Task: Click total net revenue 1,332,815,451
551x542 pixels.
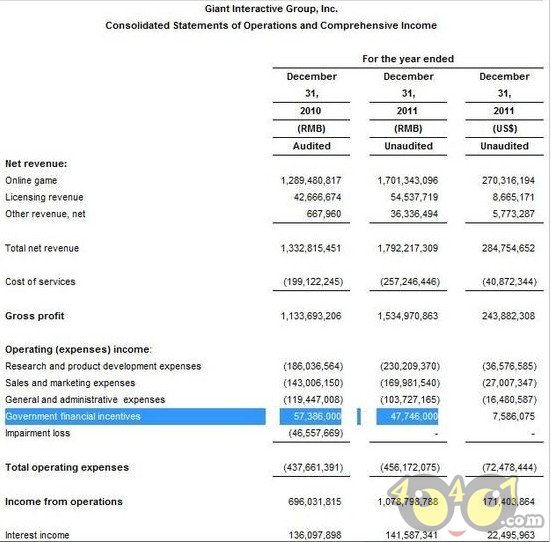Action: point(311,248)
